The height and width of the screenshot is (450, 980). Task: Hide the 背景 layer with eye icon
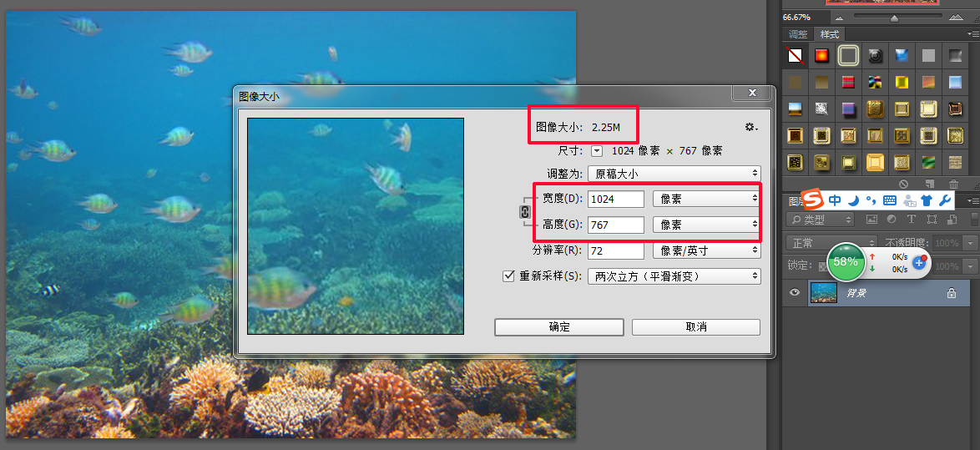coord(795,293)
